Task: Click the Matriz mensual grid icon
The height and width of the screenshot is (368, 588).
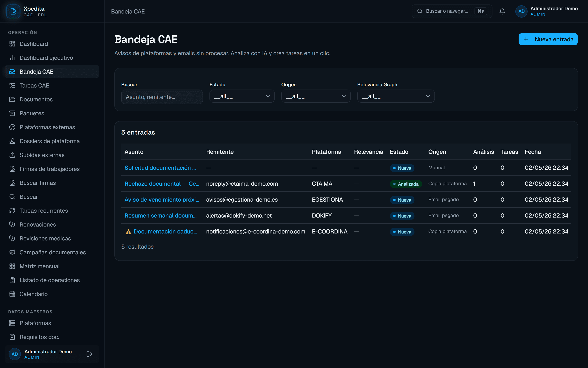Action: point(12,266)
